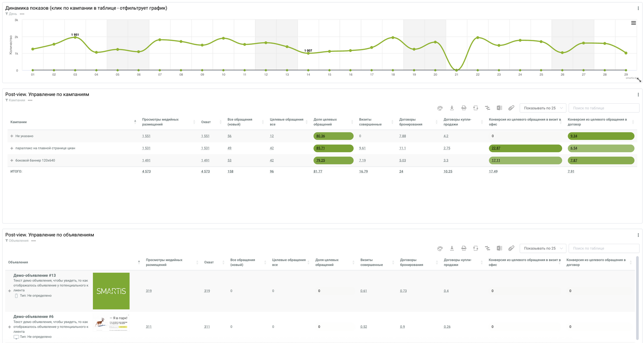Open 'Показывать по 25' dropdown in ads table
The image size is (644, 343).
(543, 248)
